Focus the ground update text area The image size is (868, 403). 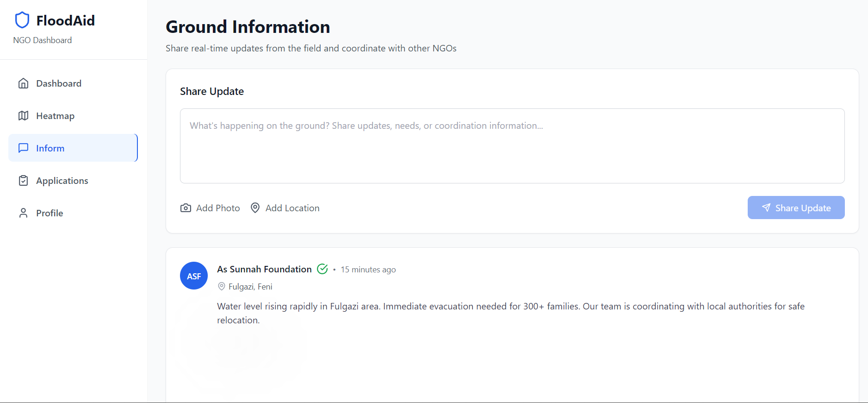point(512,146)
